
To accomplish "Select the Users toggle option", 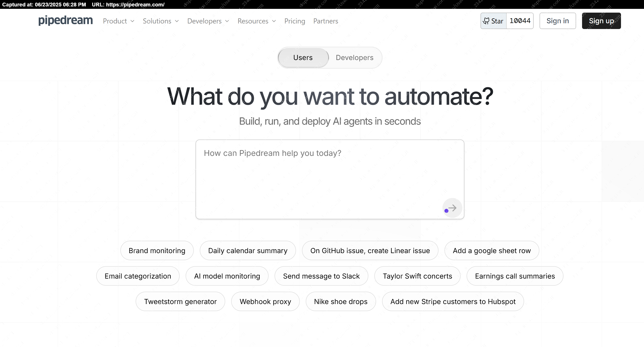I will tap(303, 58).
